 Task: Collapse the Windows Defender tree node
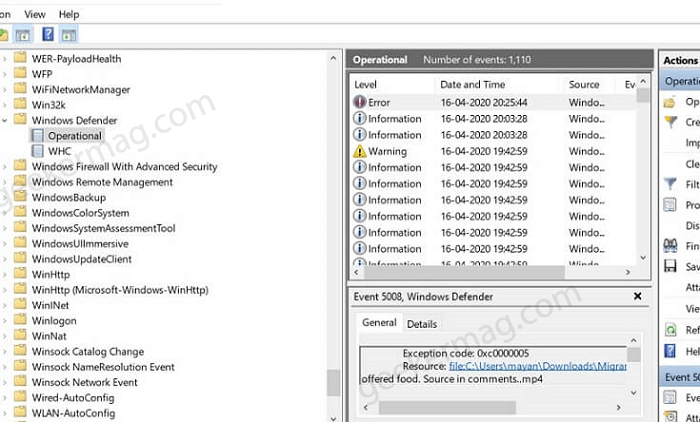4,121
